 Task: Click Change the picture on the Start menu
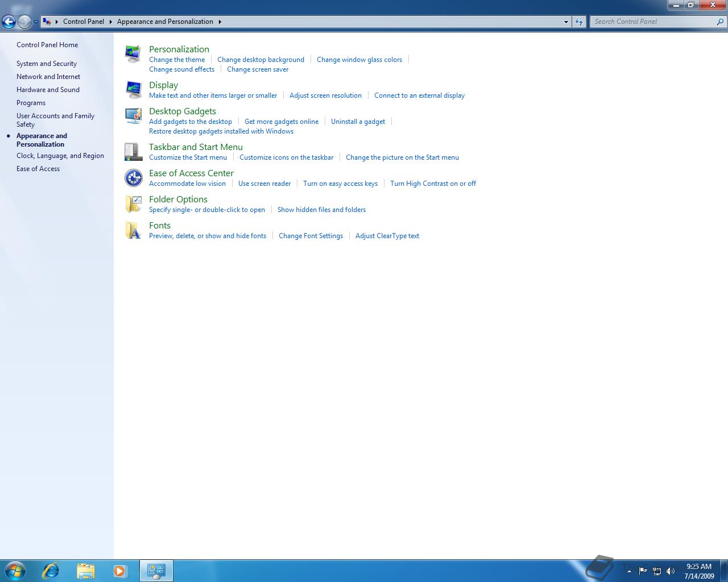click(402, 157)
